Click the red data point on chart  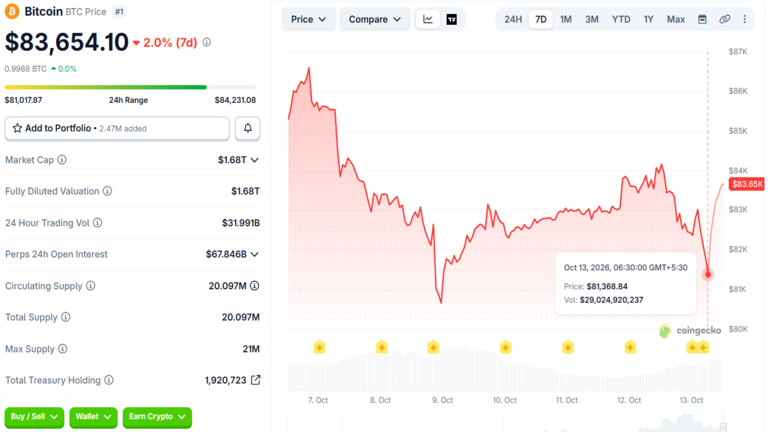tap(708, 274)
